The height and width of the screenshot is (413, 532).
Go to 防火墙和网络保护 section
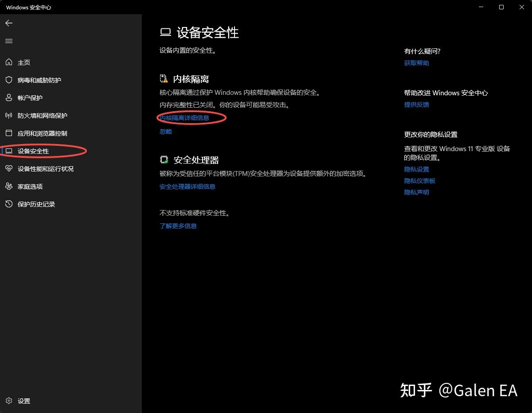click(x=71, y=116)
